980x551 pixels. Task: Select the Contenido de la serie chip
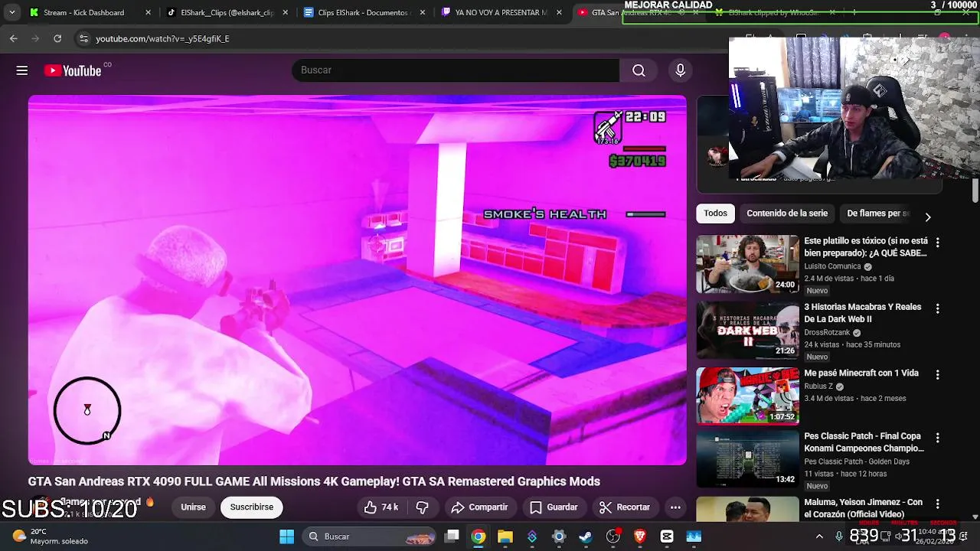[787, 214]
